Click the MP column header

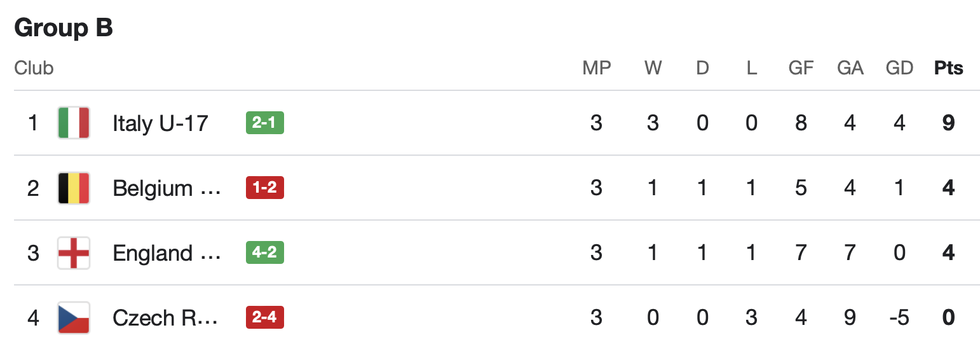(x=596, y=67)
